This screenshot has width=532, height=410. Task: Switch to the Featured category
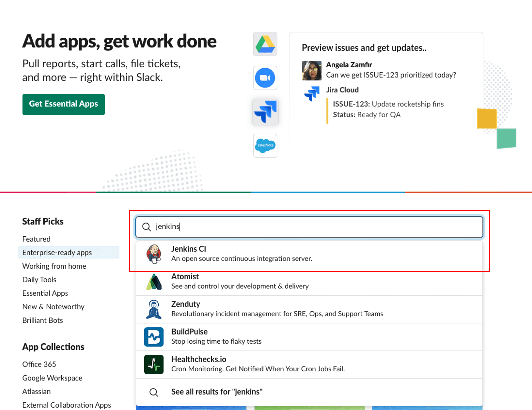pos(36,239)
